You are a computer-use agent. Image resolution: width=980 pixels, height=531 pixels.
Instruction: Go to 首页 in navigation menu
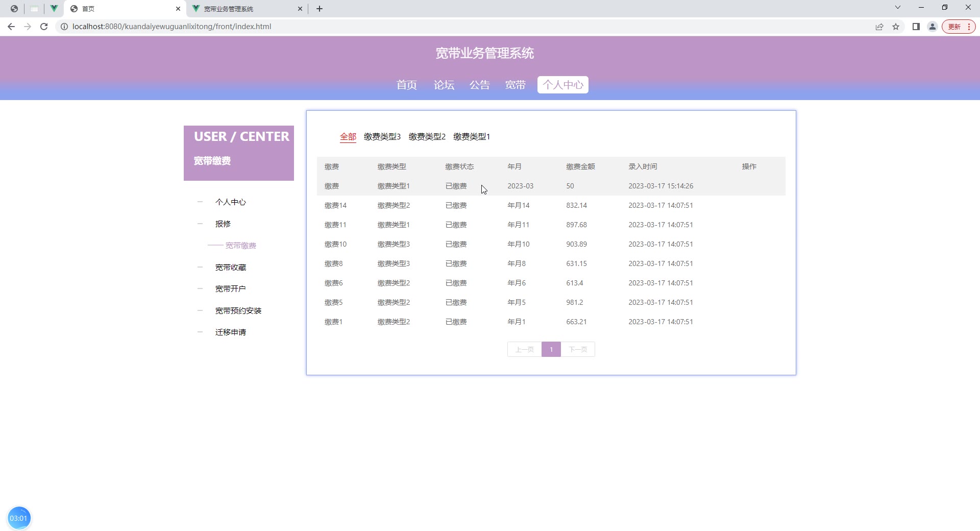tap(407, 85)
